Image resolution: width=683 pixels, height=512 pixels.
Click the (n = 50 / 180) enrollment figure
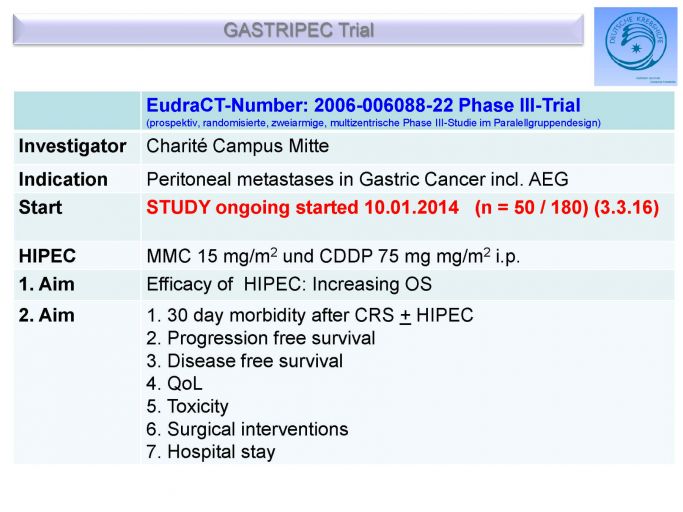pos(531,207)
